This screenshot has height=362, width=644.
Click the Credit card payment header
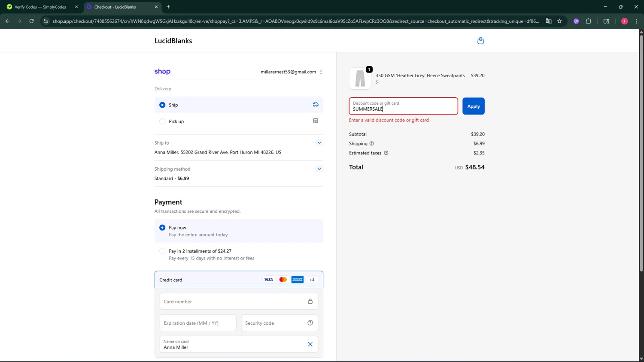pyautogui.click(x=239, y=280)
